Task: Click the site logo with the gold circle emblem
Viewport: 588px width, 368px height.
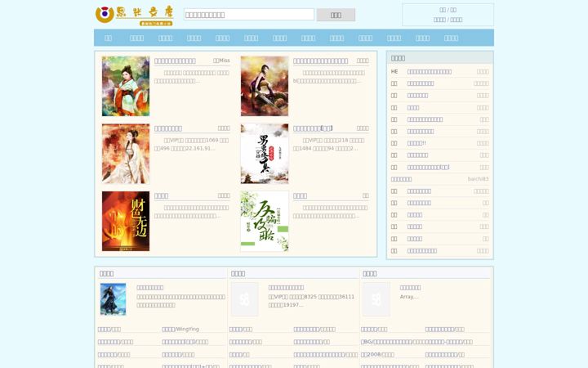Action: point(134,16)
